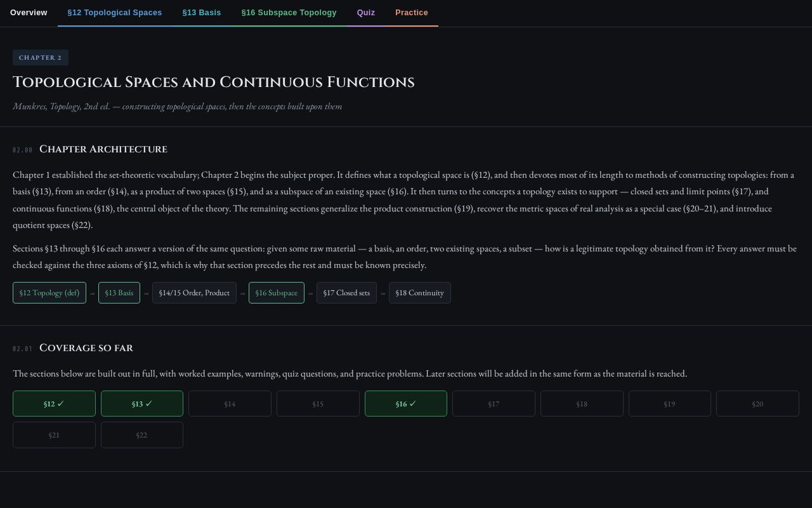
Task: Open the §16 Subspace flow chip
Action: tap(277, 293)
